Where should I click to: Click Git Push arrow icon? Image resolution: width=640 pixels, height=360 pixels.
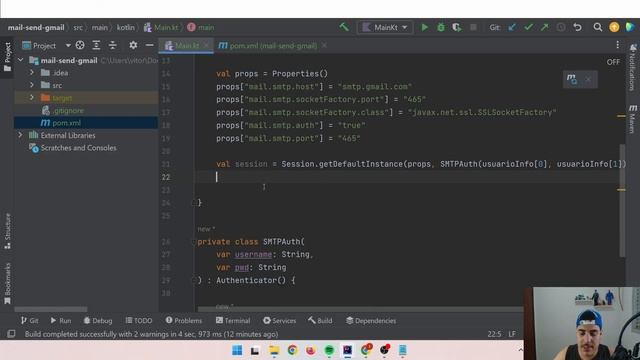pyautogui.click(x=544, y=27)
